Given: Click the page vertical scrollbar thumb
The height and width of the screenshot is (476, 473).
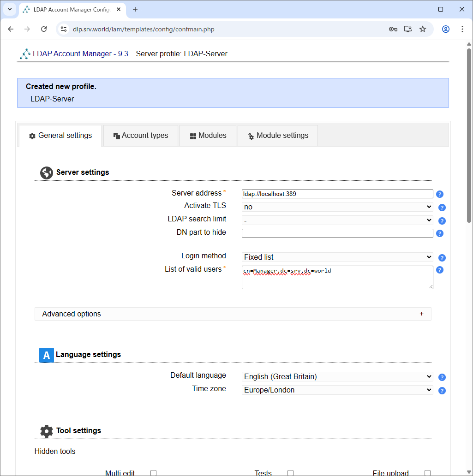Looking at the screenshot, I should tap(469, 136).
